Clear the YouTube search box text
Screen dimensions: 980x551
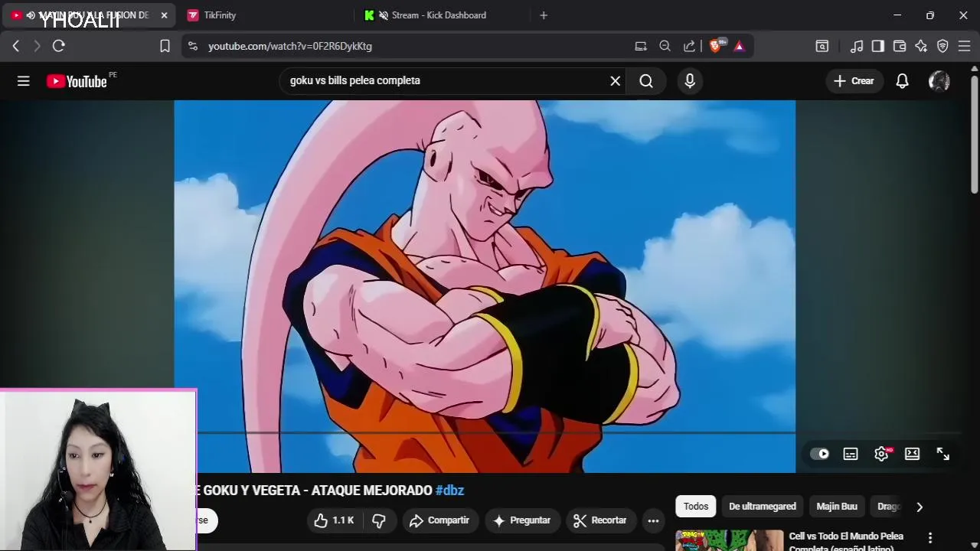(615, 81)
